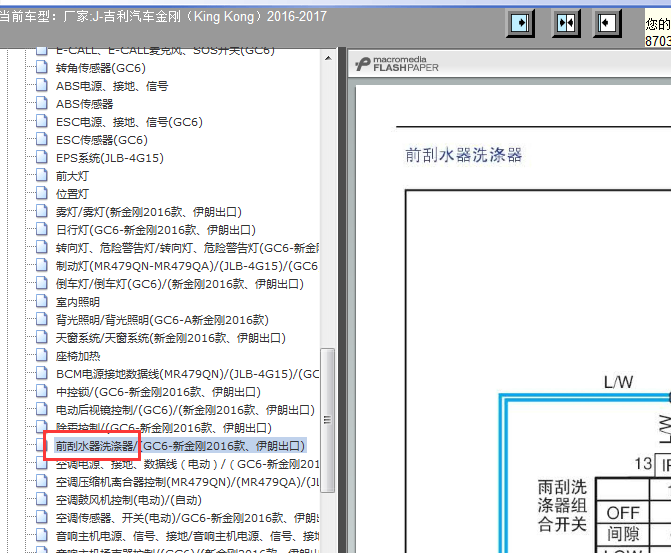
Task: Select 背光照明/背光照明(GC6-A新金刚2016款)
Action: pos(162,320)
